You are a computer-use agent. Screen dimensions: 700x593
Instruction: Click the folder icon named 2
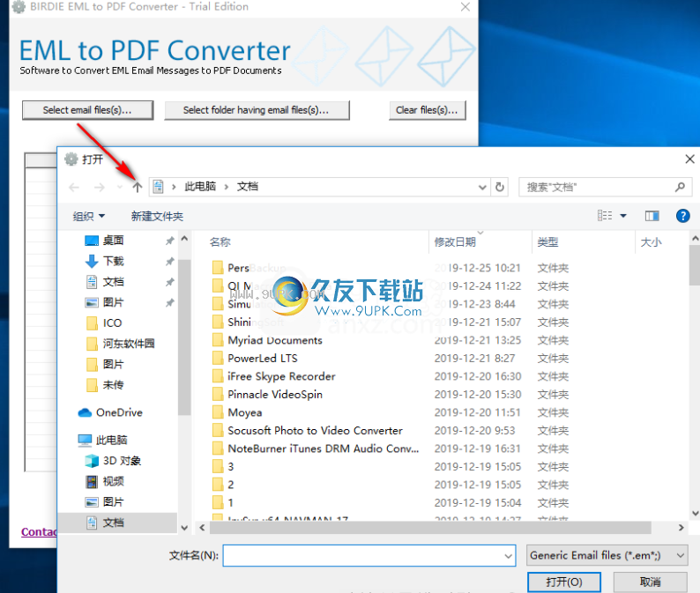[x=218, y=485]
